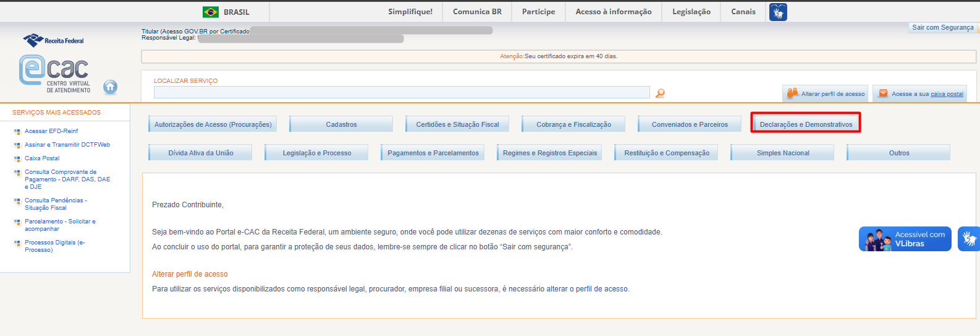
Task: Click the 'perfil de acesso' paragraph link
Action: [x=601, y=289]
